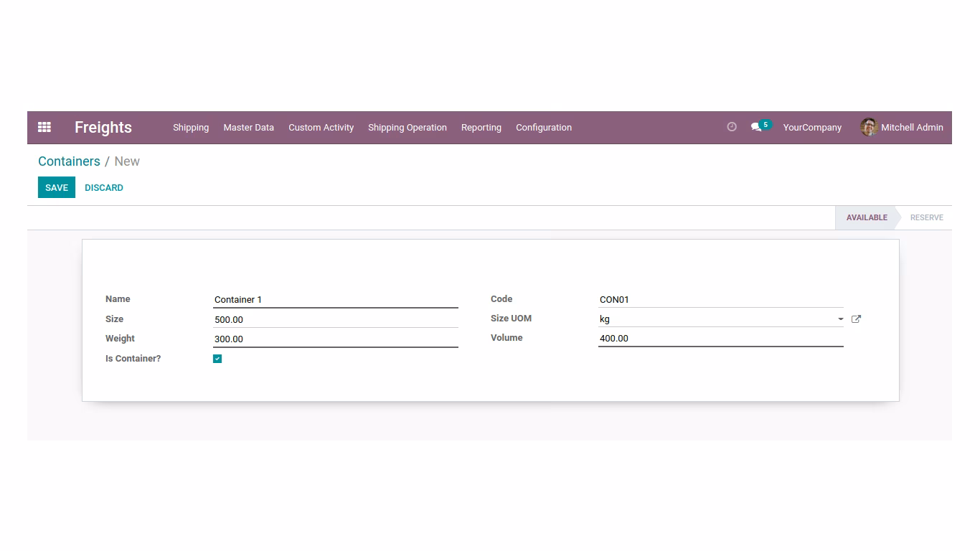Open the apps grid menu icon
The height and width of the screenshot is (551, 980).
pos(44,127)
